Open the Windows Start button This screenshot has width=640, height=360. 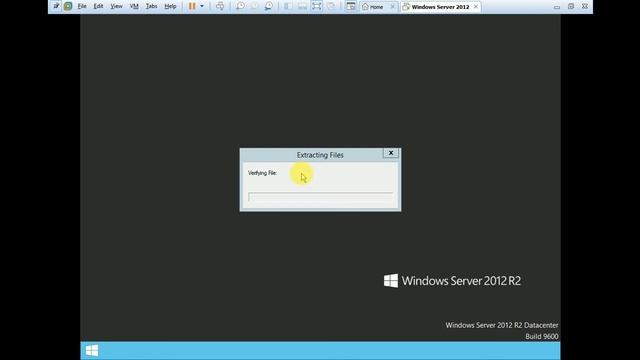coord(92,351)
